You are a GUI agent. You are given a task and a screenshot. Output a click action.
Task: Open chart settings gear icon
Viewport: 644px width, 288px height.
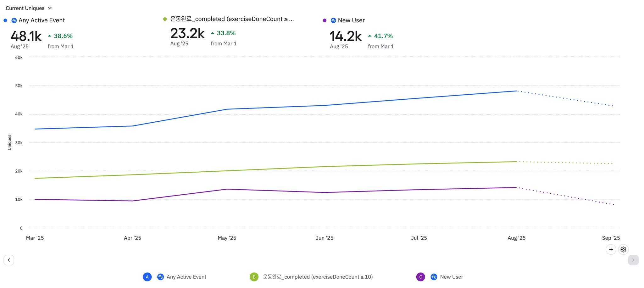(x=623, y=250)
